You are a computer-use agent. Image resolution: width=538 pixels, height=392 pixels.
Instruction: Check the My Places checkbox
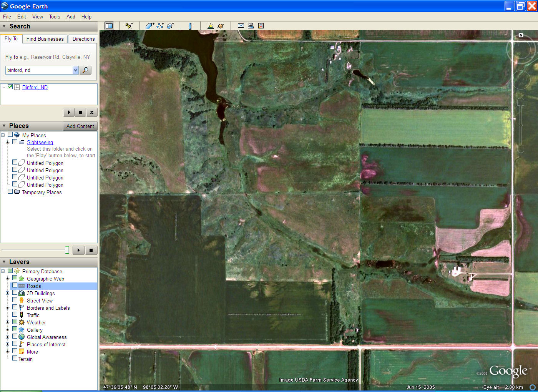(x=10, y=135)
